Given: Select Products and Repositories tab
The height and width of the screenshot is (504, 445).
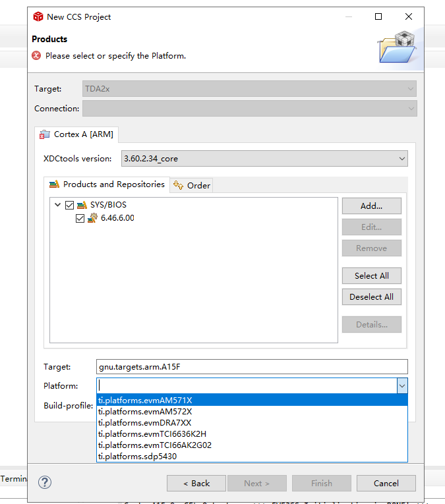Looking at the screenshot, I should [107, 184].
